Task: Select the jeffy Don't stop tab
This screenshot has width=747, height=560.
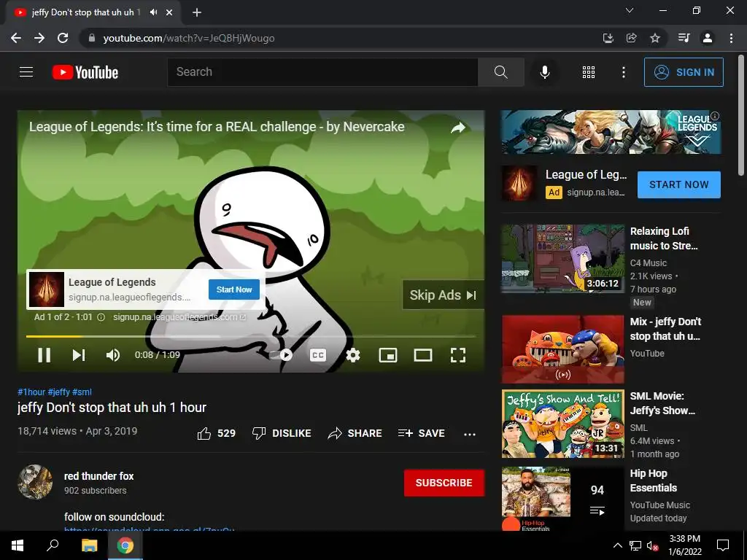Action: tap(93, 12)
